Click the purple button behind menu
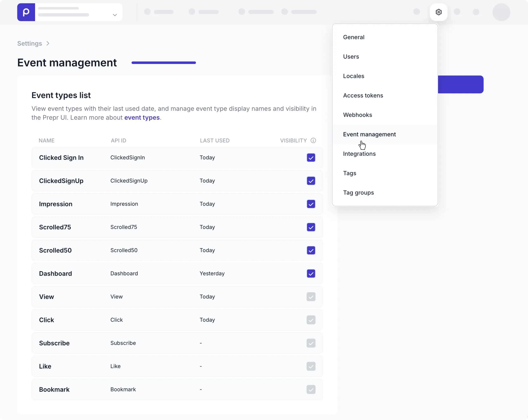 (x=460, y=84)
